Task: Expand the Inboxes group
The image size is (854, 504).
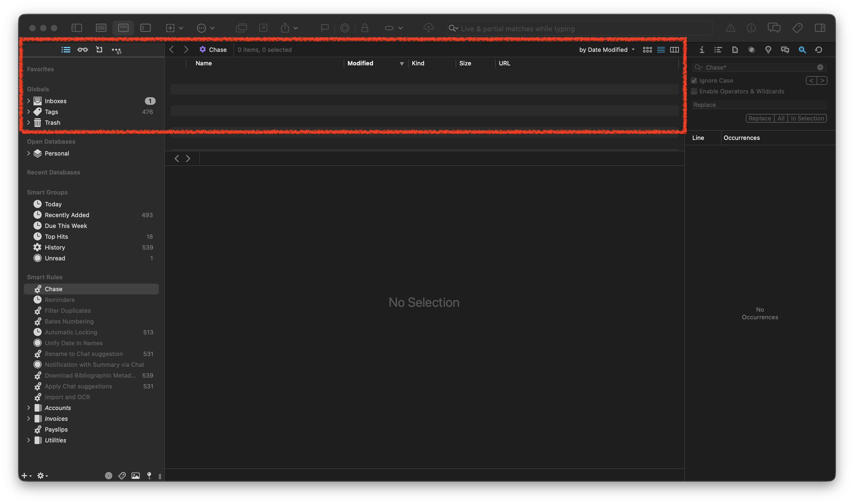Action: pos(29,101)
